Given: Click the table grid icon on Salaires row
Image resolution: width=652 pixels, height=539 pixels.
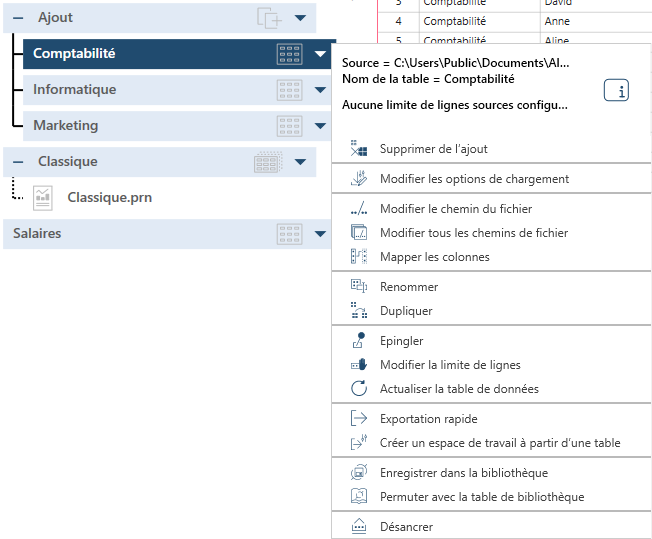Looking at the screenshot, I should (289, 234).
